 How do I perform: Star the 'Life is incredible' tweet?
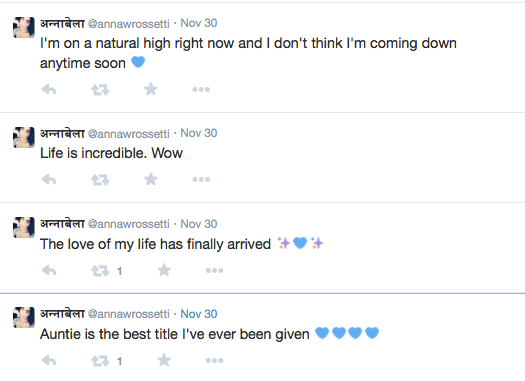coord(151,179)
